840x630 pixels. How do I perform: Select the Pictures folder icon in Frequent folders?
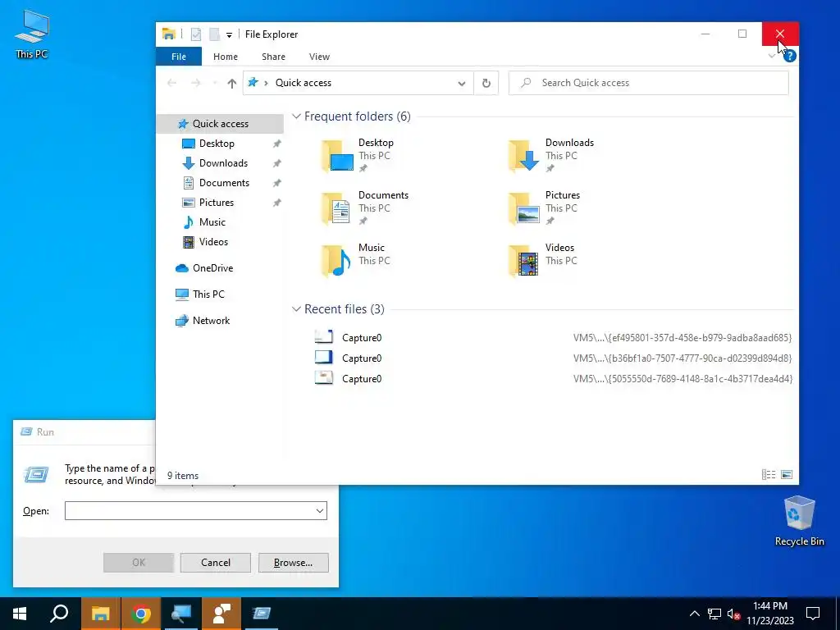(x=524, y=208)
